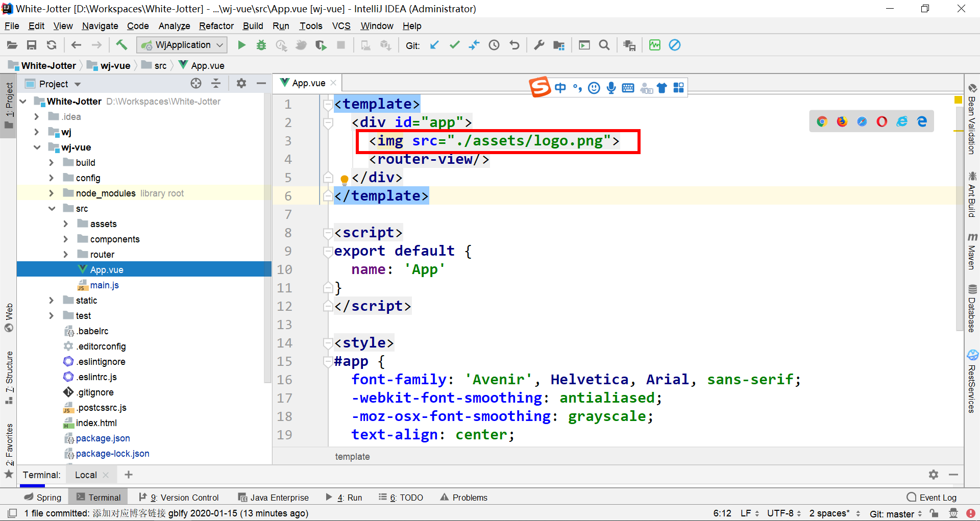Toggle the Ant Build tool window
980x521 pixels.
[972, 194]
